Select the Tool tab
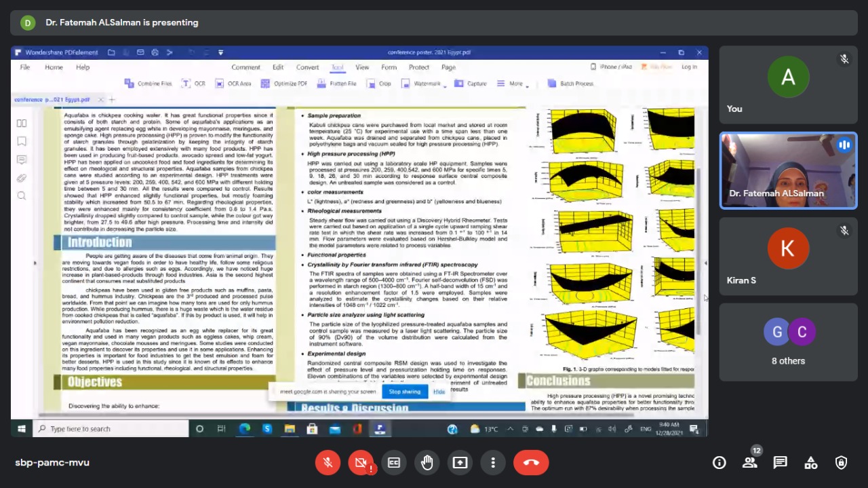868x488 pixels. coord(338,67)
